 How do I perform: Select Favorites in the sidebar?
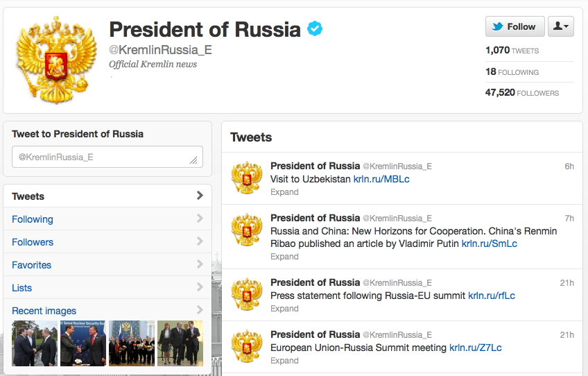tap(107, 264)
